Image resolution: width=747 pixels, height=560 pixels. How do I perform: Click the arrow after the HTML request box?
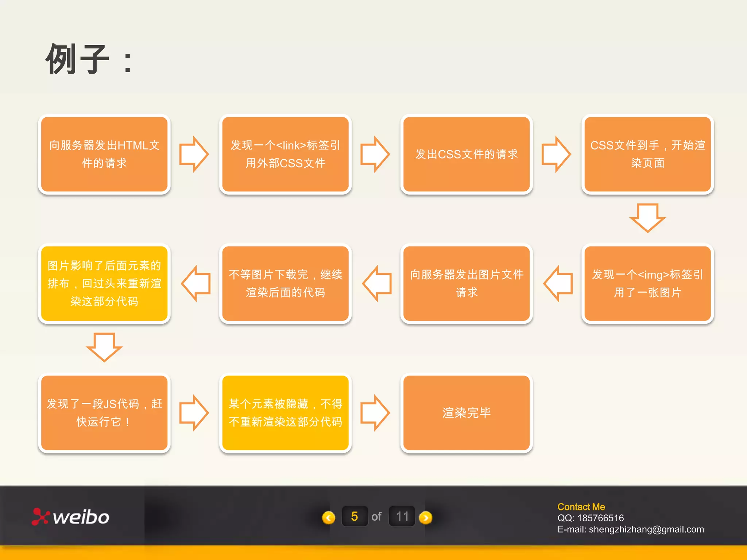click(194, 154)
